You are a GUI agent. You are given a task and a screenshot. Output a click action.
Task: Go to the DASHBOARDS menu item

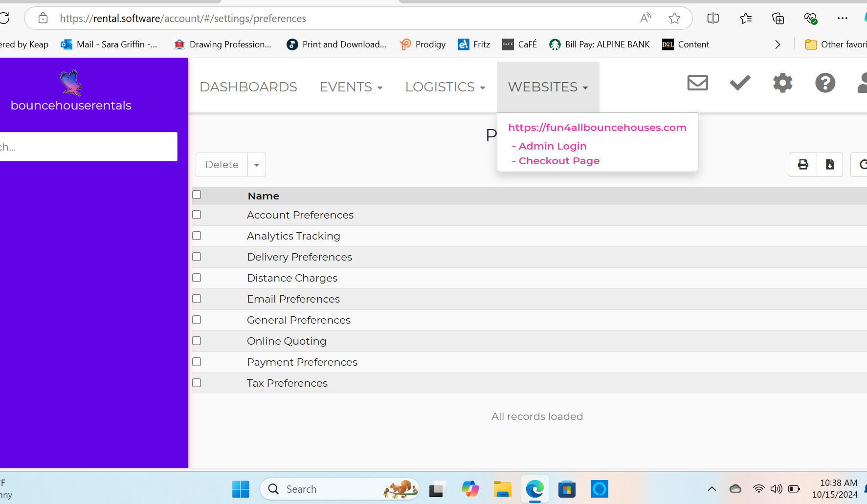pyautogui.click(x=248, y=87)
